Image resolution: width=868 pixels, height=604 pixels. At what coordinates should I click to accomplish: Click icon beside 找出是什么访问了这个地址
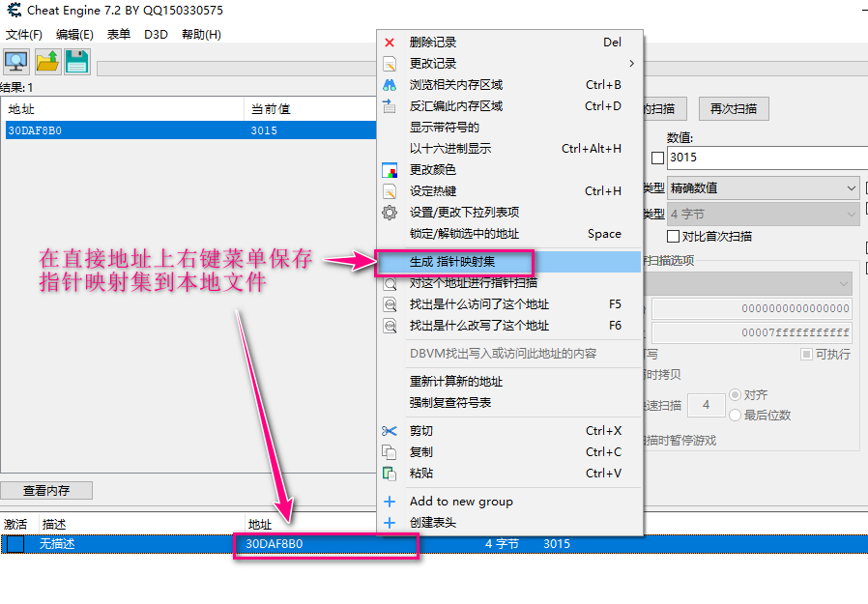[390, 304]
